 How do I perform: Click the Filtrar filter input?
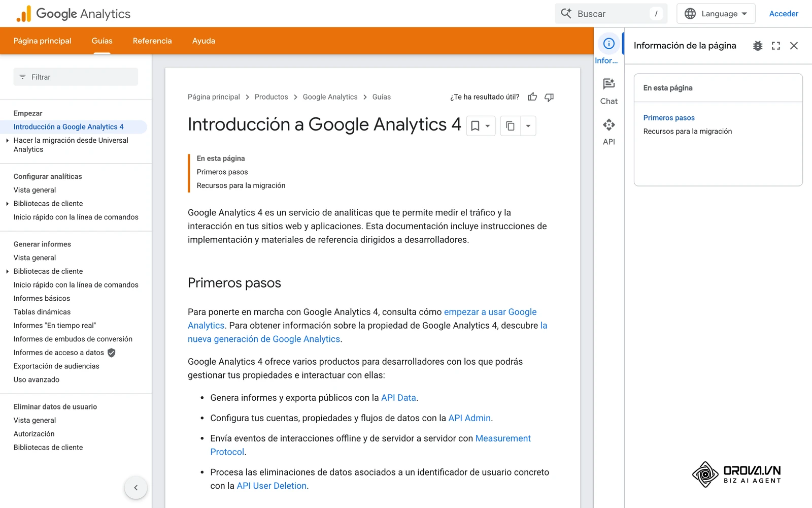click(x=76, y=77)
